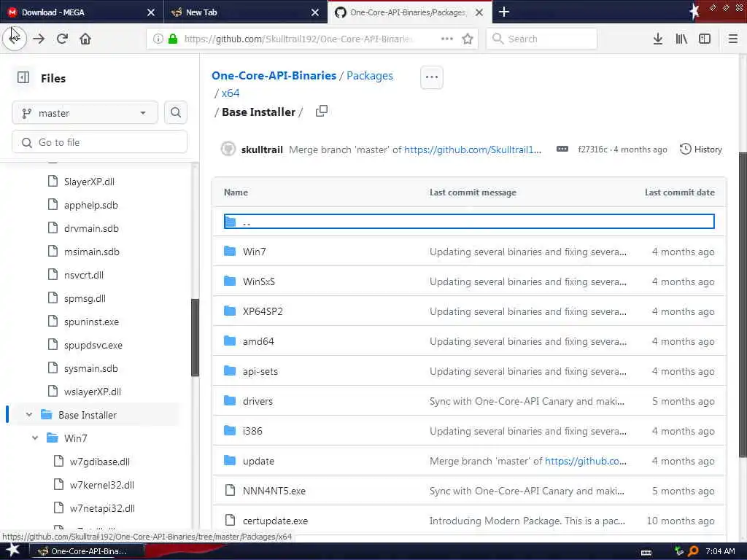Open the Library bookshelf icon
Viewport: 747px width, 560px height.
(x=681, y=39)
